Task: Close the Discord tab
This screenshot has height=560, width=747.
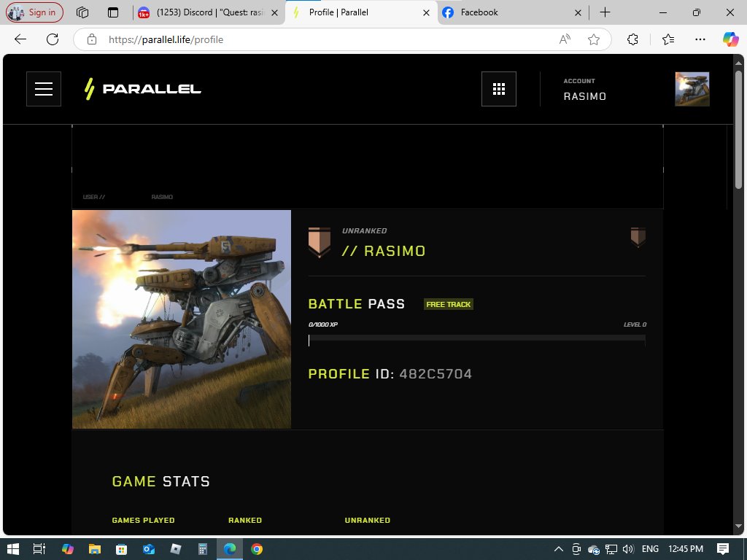Action: [274, 13]
